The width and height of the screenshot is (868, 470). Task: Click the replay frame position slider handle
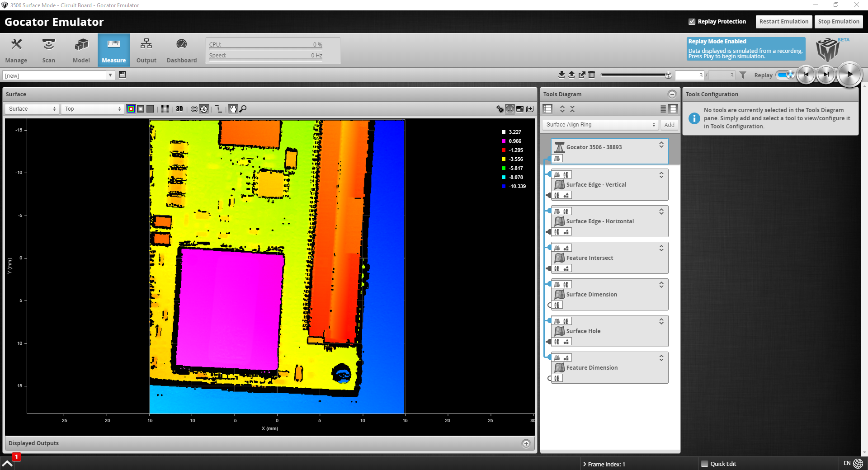tap(668, 75)
